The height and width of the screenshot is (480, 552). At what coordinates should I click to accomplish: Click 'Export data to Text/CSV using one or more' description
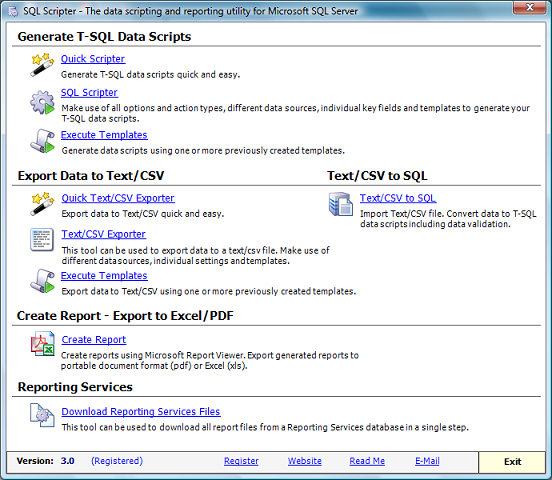point(209,291)
